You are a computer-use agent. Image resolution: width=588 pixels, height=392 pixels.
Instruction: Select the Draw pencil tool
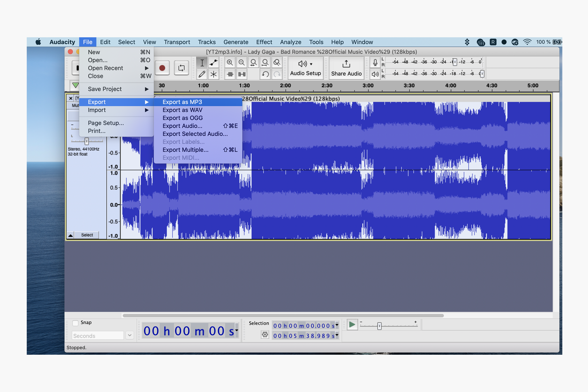[202, 74]
